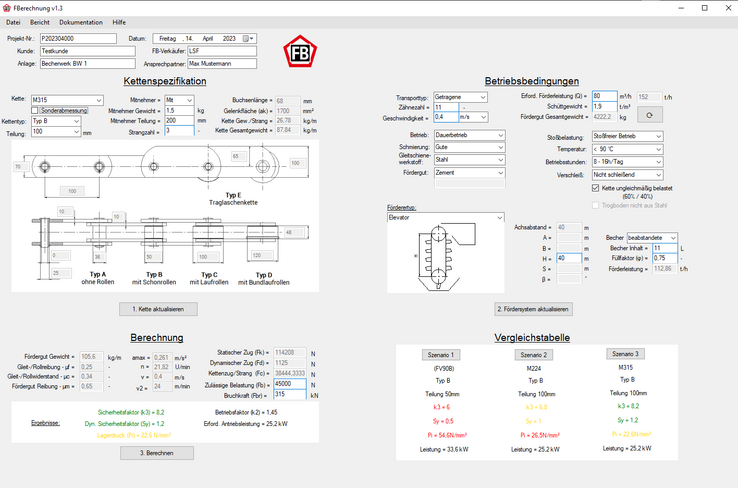The height and width of the screenshot is (488, 738).
Task: Click the Ergebnisse label
Action: click(45, 423)
